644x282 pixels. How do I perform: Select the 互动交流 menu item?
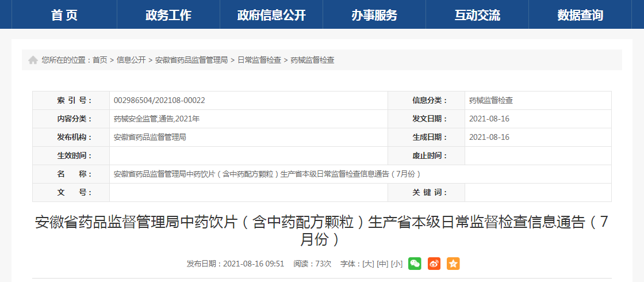pos(477,15)
